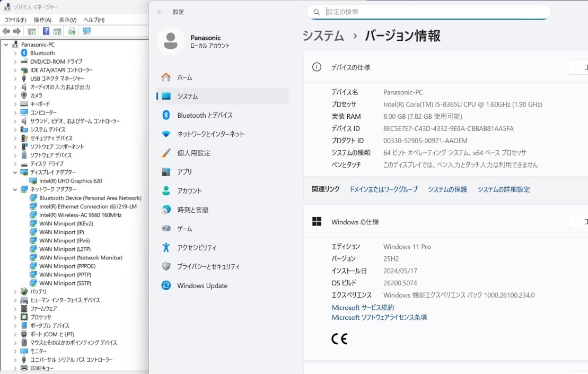The width and height of the screenshot is (588, 374).
Task: Expand the バッテリ category
Action: (x=15, y=291)
